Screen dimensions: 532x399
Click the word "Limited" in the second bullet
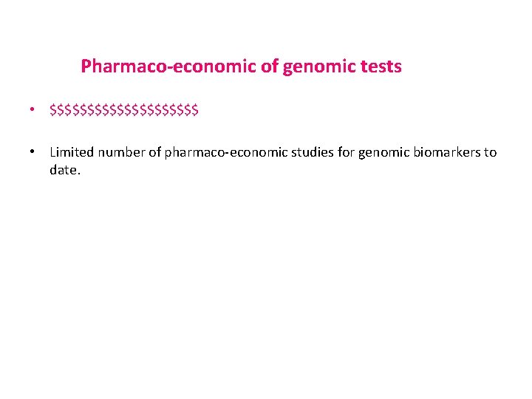72,152
